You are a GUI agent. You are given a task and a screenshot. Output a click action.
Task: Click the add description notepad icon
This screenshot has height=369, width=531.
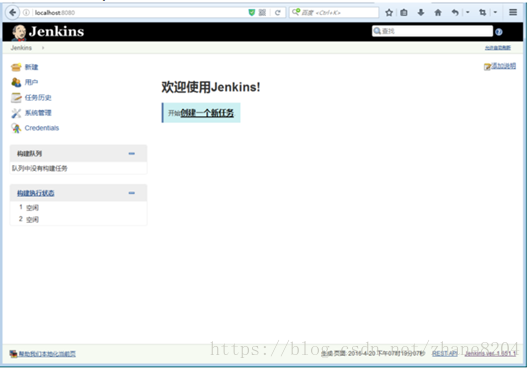pos(487,67)
